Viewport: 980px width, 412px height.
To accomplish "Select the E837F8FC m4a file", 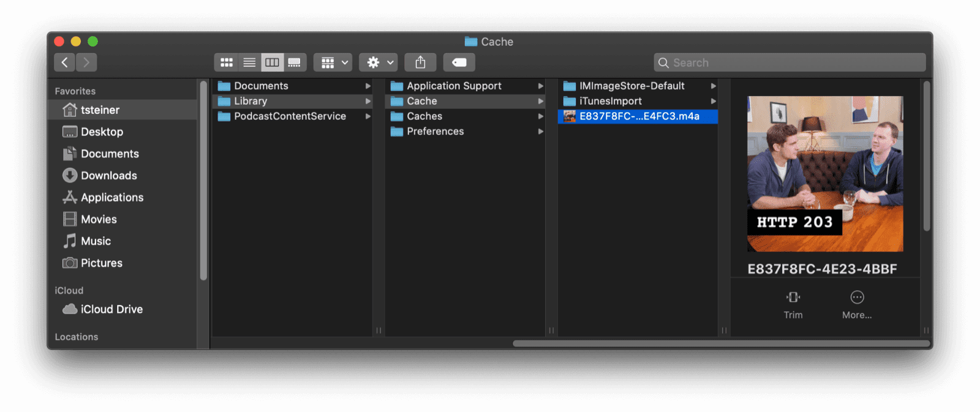I will (638, 116).
